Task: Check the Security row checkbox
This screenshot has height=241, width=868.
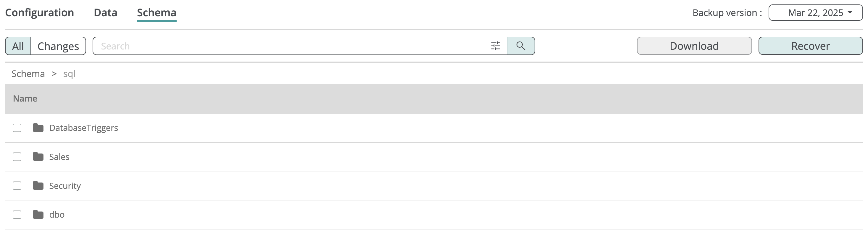Action: click(17, 186)
